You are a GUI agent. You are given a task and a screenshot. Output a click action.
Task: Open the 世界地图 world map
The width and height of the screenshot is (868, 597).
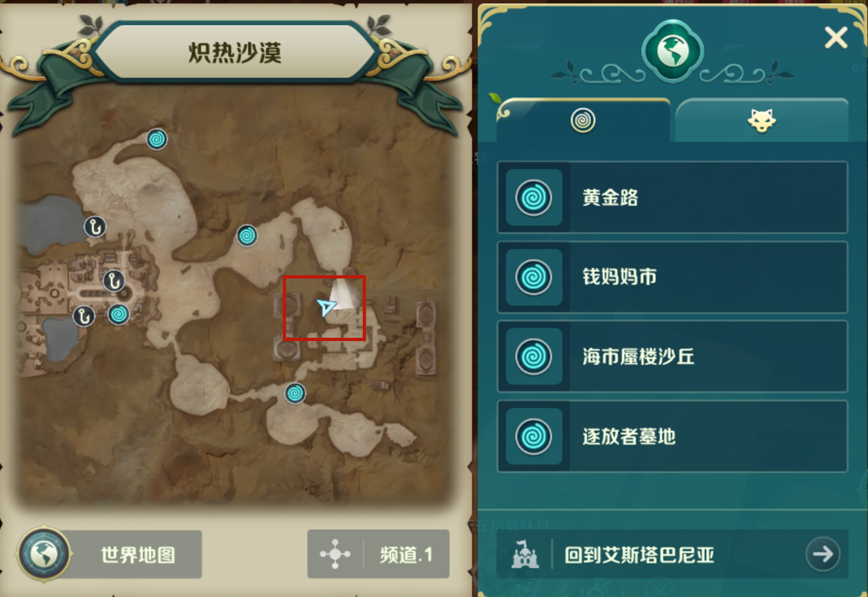[111, 554]
